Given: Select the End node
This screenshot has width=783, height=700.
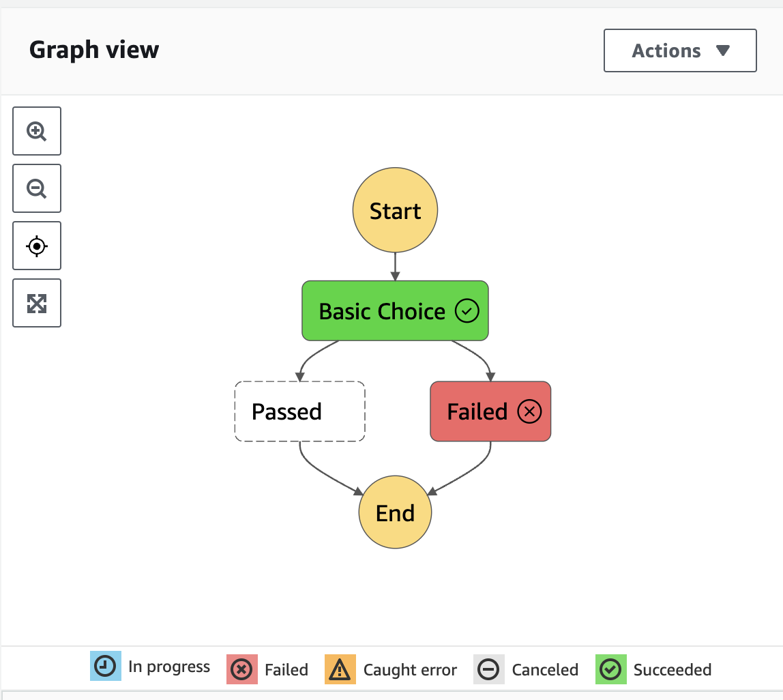Looking at the screenshot, I should pyautogui.click(x=395, y=513).
